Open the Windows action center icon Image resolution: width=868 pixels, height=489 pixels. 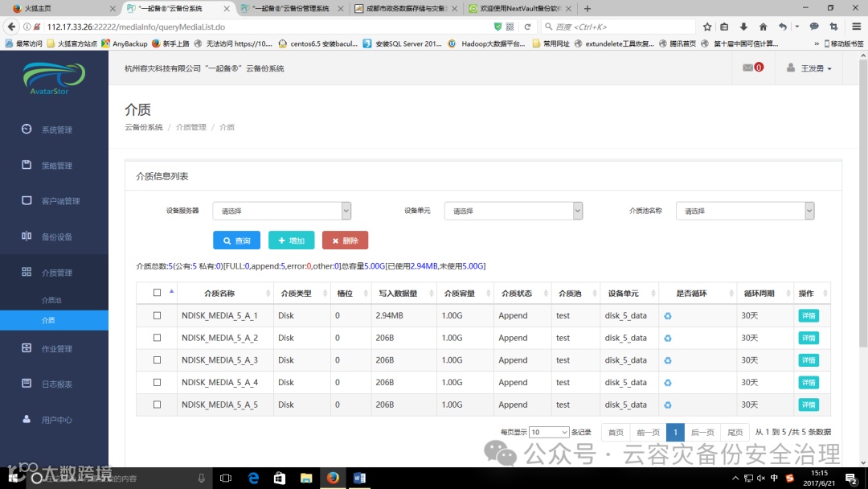pyautogui.click(x=852, y=479)
